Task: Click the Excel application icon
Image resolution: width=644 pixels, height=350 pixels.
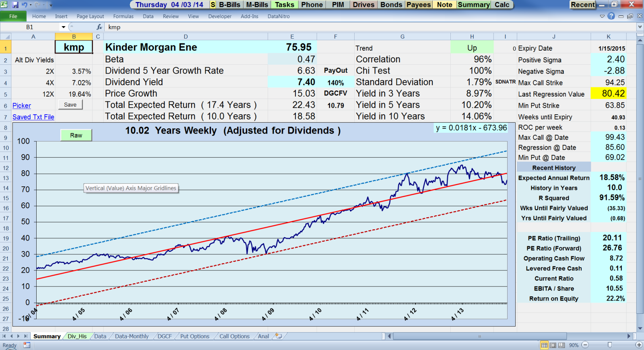Action: (4, 5)
